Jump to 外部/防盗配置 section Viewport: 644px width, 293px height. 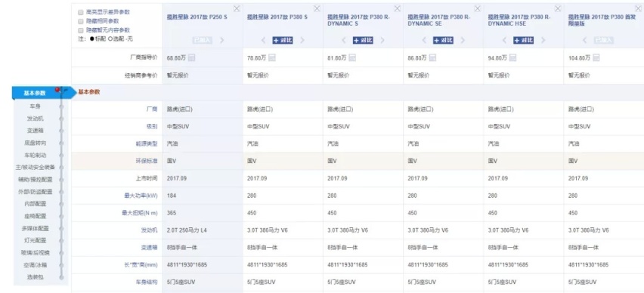[x=35, y=192]
